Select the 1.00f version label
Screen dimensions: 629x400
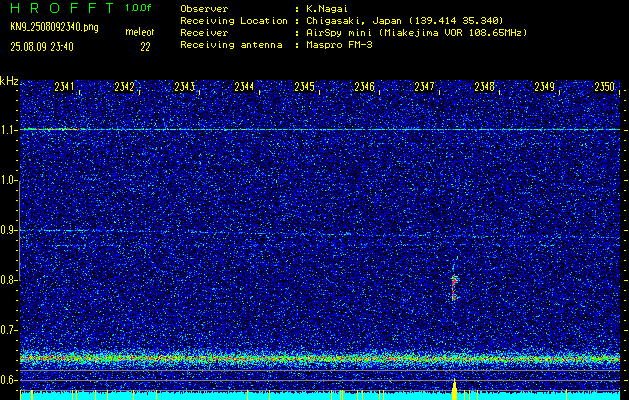138,8
